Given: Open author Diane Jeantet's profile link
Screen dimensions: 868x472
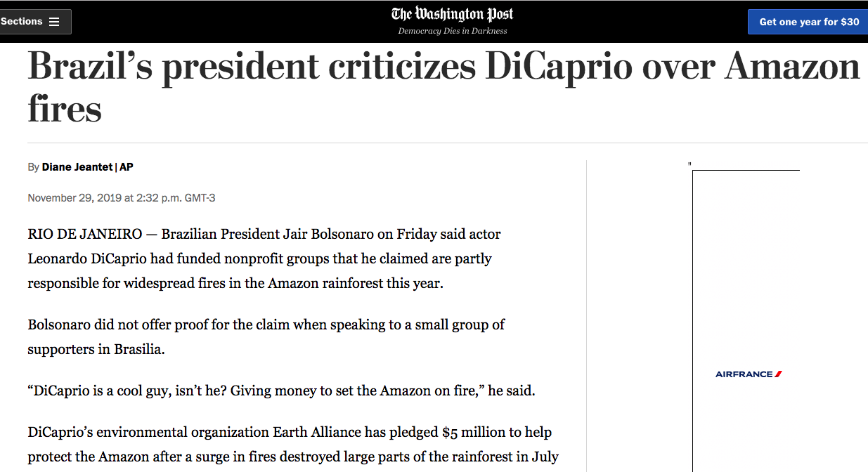Looking at the screenshot, I should [x=77, y=167].
